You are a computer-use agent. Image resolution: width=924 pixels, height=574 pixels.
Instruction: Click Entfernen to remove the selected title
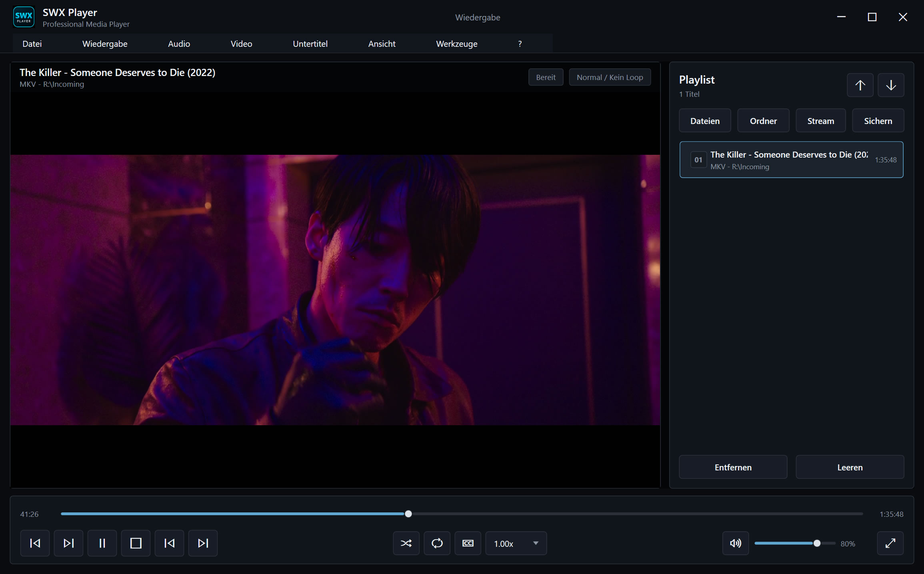733,467
